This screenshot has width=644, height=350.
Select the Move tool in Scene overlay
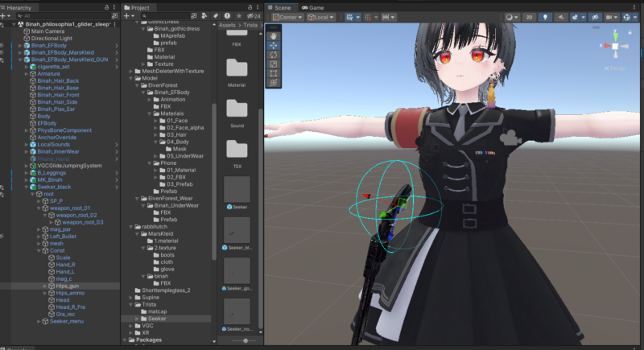pos(273,46)
